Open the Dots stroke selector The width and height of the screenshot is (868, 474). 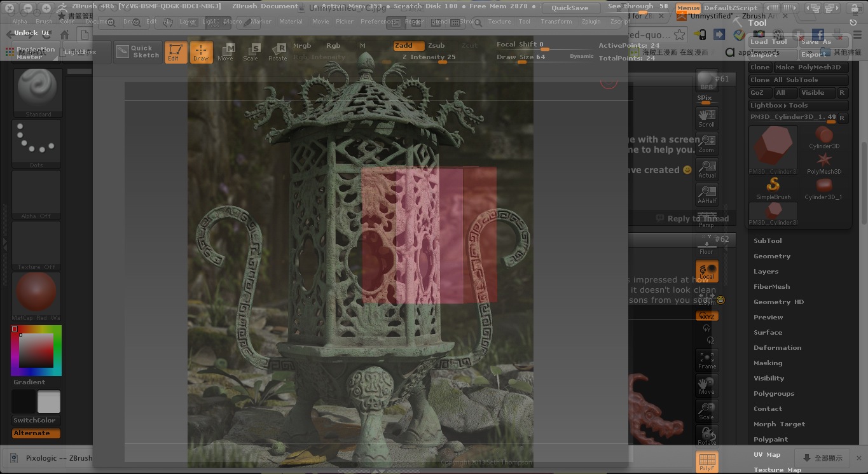(37, 144)
